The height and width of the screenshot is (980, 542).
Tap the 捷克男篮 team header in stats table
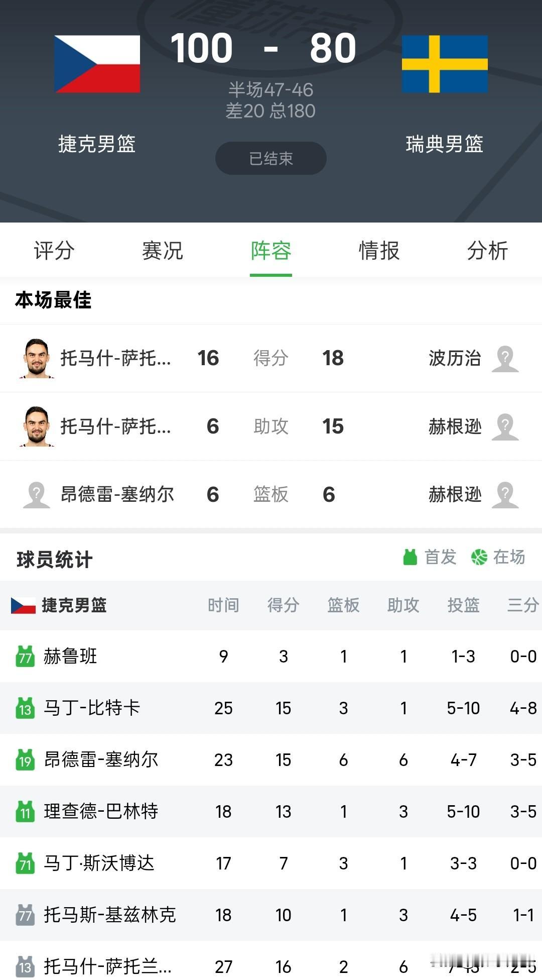click(59, 605)
